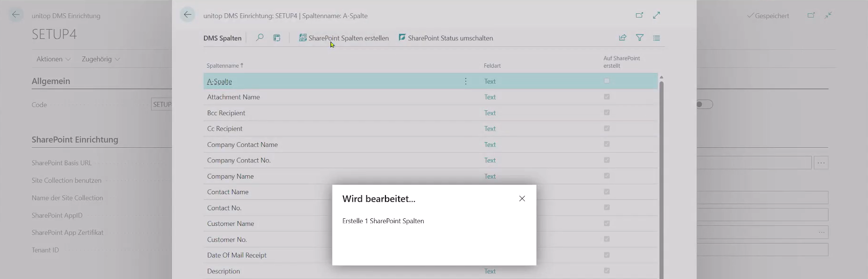Viewport: 868px width, 279px height.
Task: Open the A-Spalte column link
Action: (219, 81)
